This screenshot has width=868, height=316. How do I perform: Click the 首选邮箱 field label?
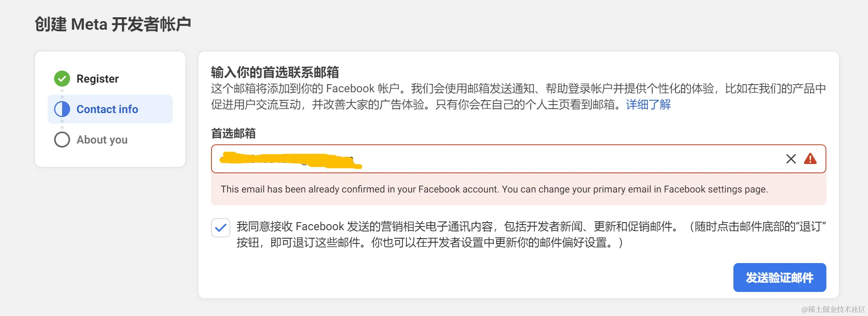pos(233,133)
